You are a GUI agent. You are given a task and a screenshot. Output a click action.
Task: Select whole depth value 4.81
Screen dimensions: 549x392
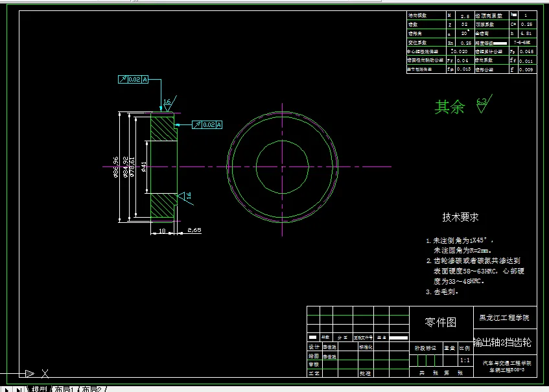point(526,34)
